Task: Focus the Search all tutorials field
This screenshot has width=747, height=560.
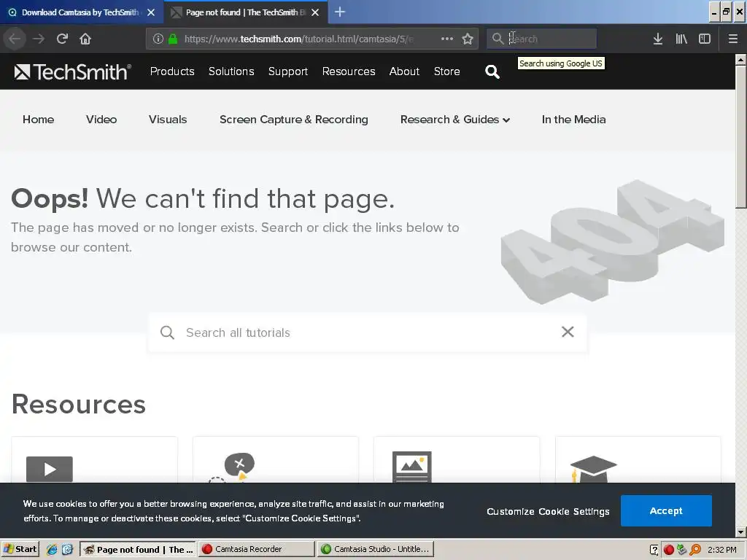Action: pos(368,332)
